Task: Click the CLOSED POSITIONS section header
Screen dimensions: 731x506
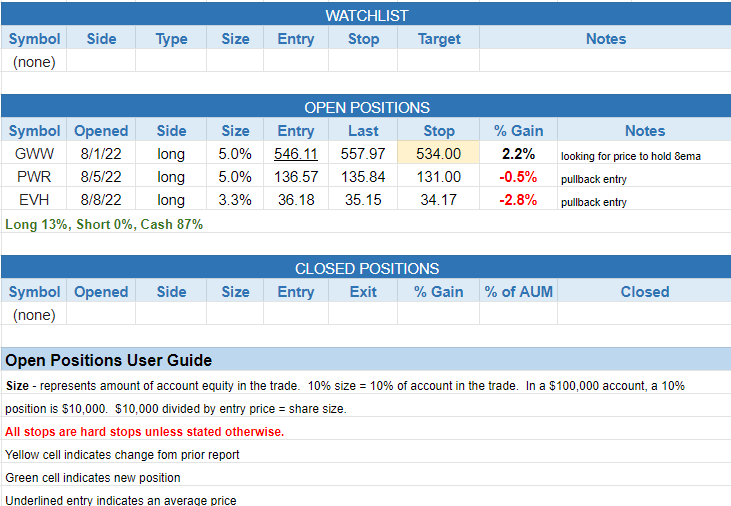Action: click(x=366, y=268)
